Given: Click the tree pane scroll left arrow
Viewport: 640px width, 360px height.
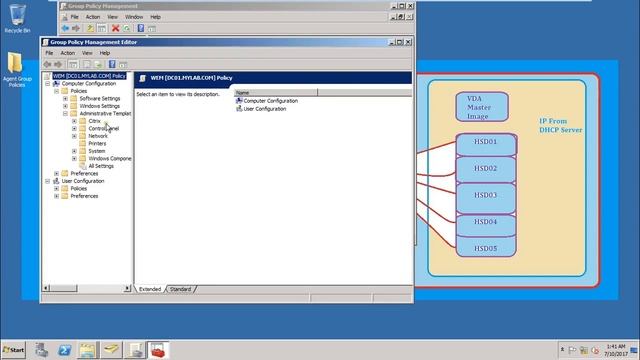Looking at the screenshot, I should coord(46,288).
